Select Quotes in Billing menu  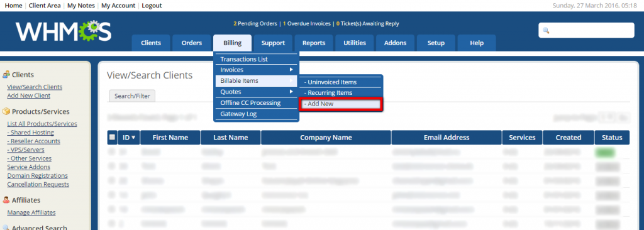pyautogui.click(x=257, y=92)
